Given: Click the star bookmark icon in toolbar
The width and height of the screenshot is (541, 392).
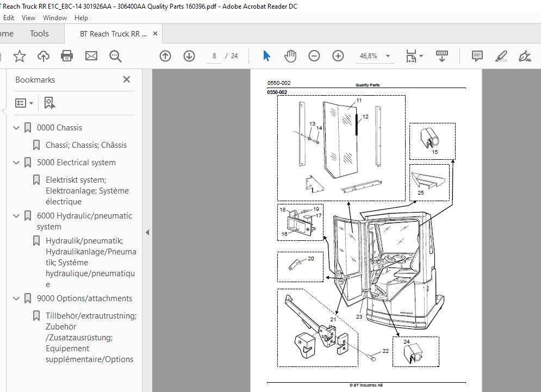Looking at the screenshot, I should pyautogui.click(x=20, y=56).
